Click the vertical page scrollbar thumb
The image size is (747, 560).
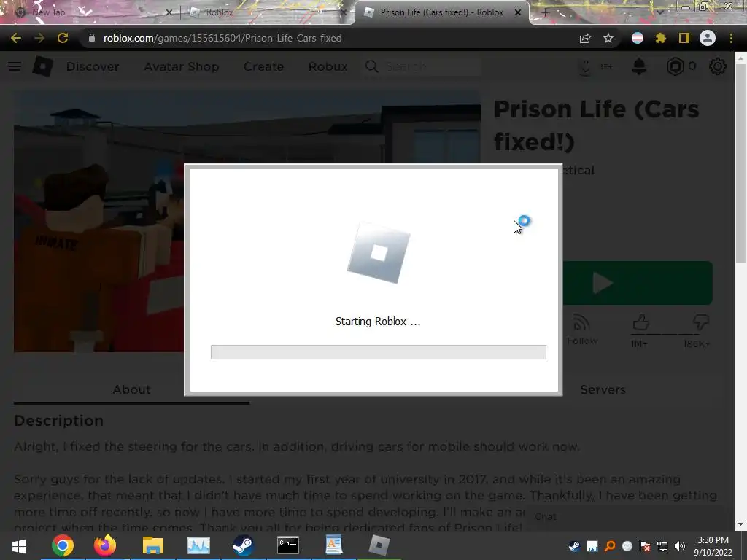pos(740,163)
